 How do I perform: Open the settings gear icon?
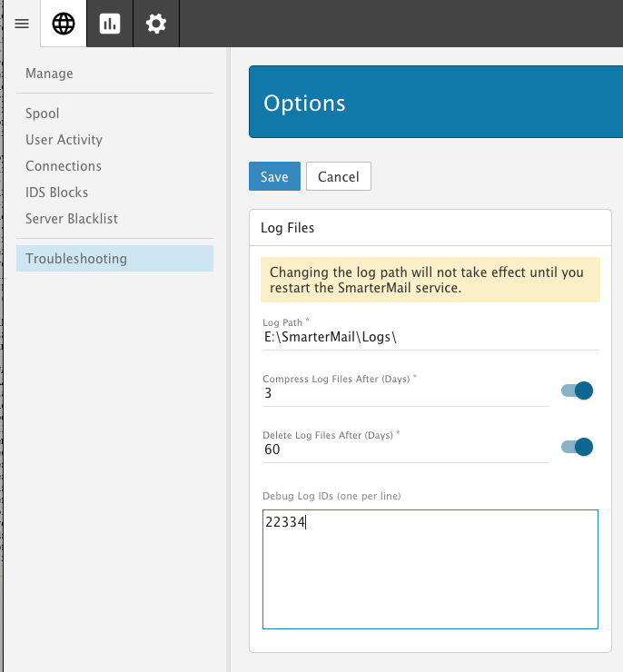(x=156, y=24)
